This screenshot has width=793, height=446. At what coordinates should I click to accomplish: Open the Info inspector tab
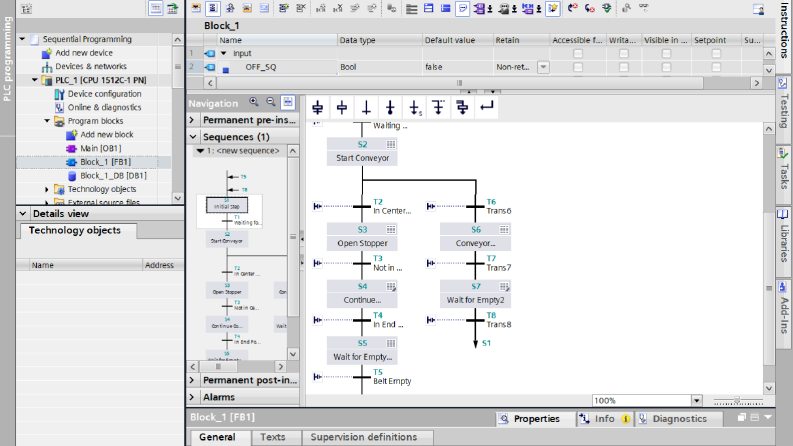[604, 419]
